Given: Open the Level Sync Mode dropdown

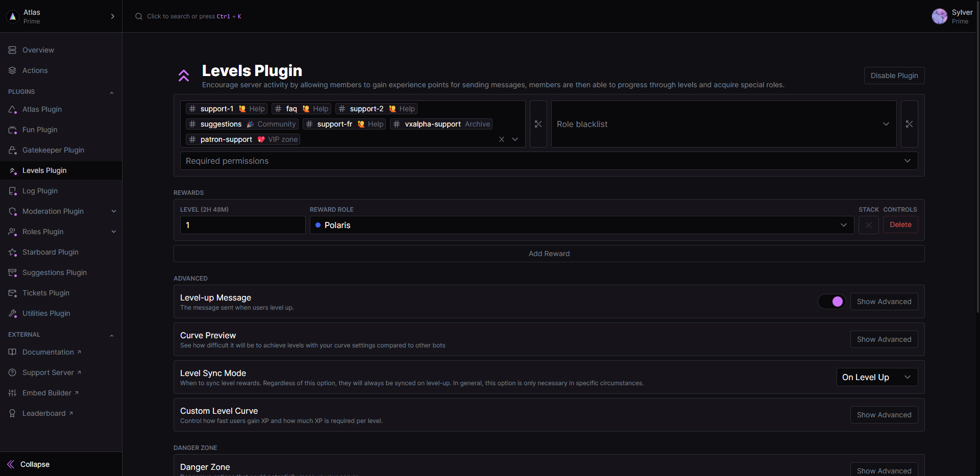Looking at the screenshot, I should tap(876, 377).
